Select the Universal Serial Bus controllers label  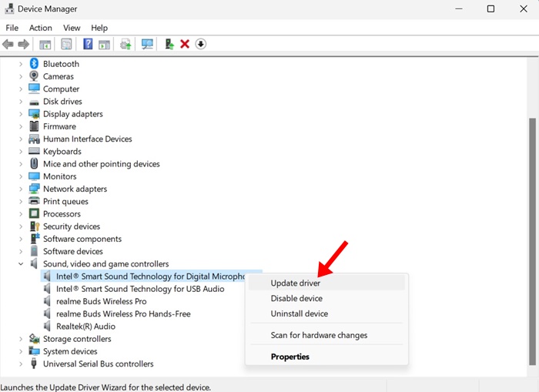[x=99, y=364]
